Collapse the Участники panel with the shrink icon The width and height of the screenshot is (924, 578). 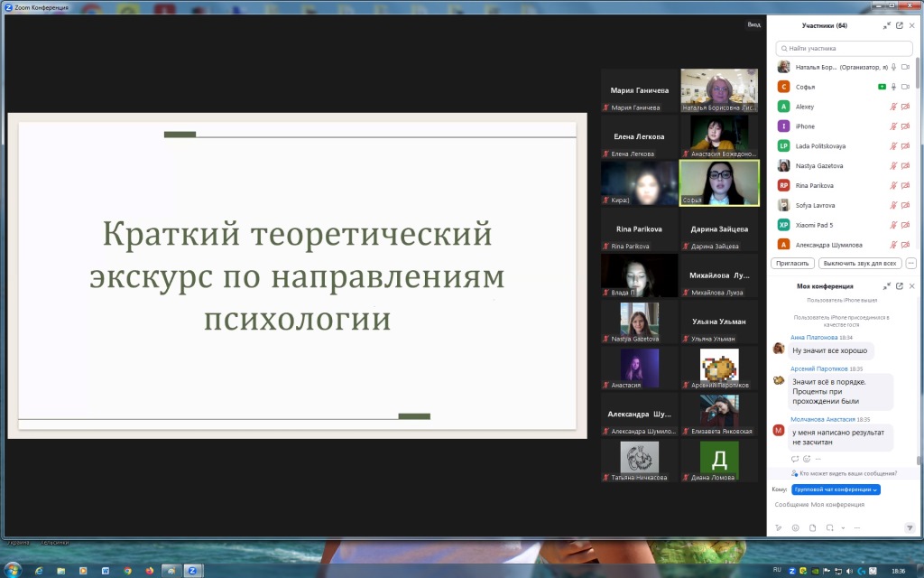coord(886,25)
